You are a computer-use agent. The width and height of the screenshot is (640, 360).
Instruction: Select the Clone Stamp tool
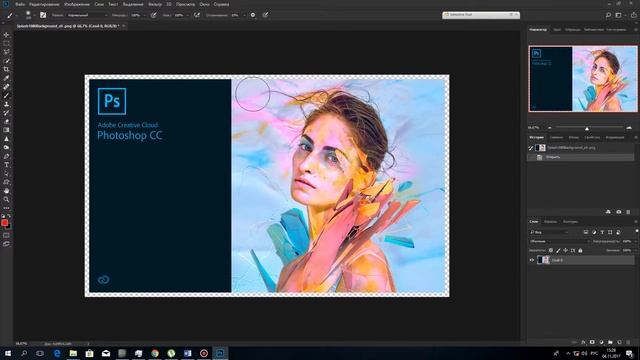[x=6, y=104]
